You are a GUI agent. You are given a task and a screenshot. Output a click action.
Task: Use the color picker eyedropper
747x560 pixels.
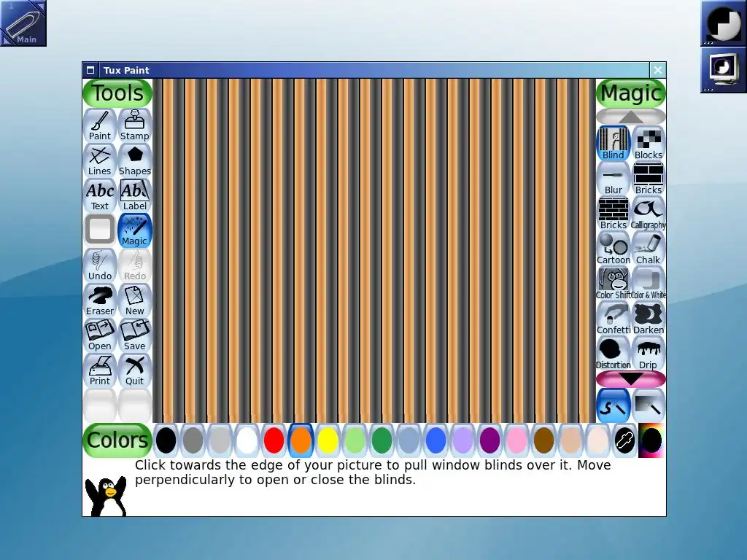coord(624,440)
